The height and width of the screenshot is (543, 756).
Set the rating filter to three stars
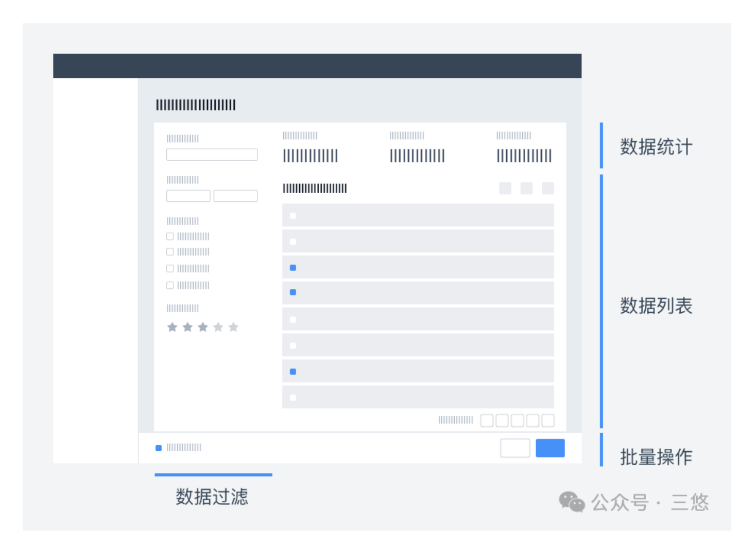pyautogui.click(x=203, y=327)
